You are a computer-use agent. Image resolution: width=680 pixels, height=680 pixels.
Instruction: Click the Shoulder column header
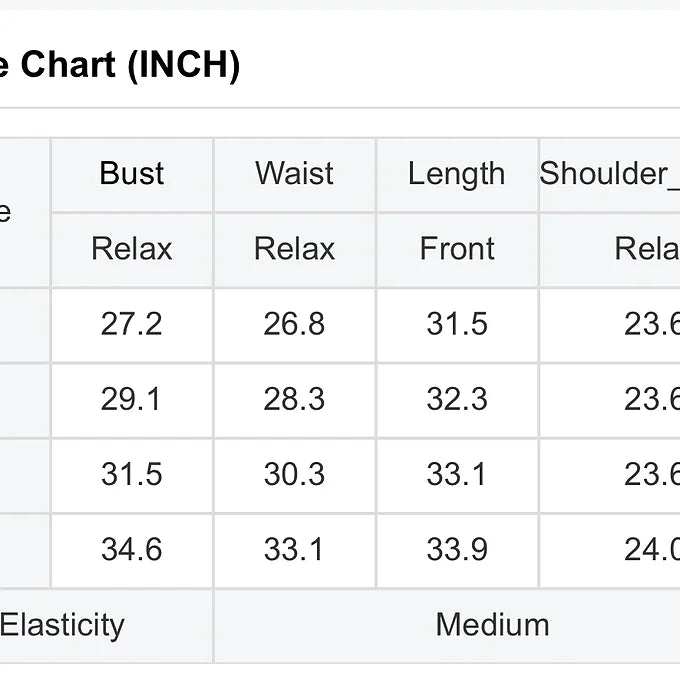point(609,173)
